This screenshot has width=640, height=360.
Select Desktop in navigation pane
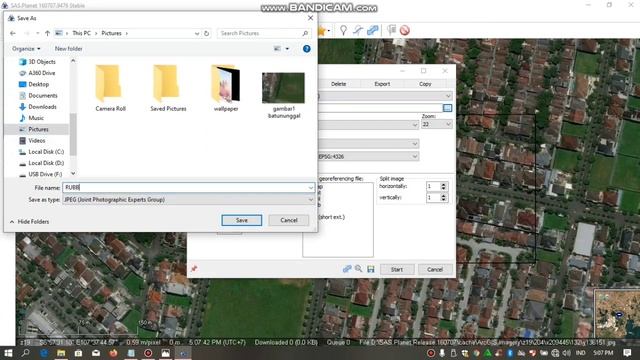pos(38,84)
